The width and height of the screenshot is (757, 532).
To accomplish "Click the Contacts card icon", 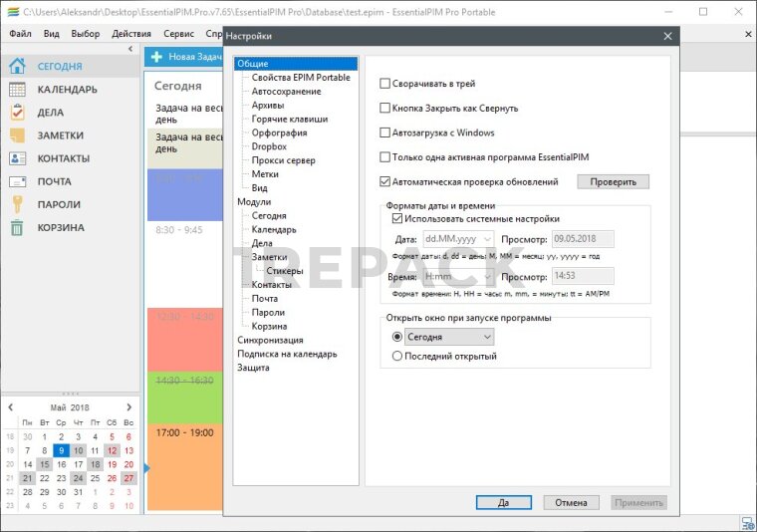I will point(17,158).
